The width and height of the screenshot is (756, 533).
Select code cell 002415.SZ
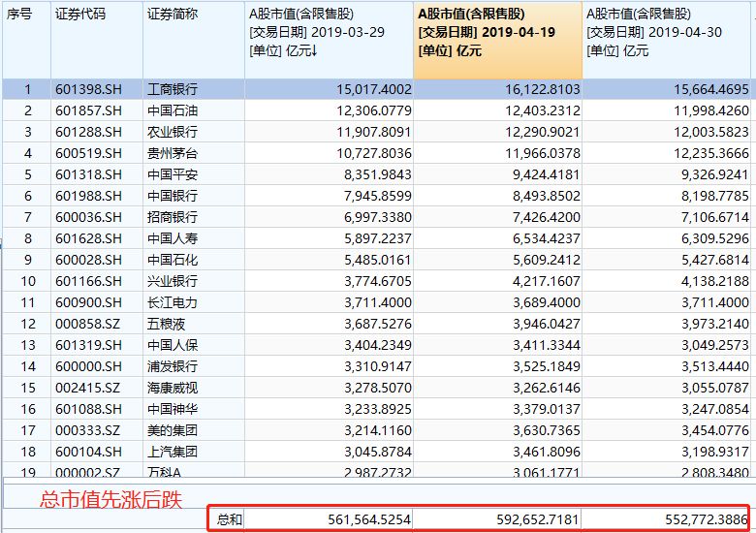click(x=97, y=388)
